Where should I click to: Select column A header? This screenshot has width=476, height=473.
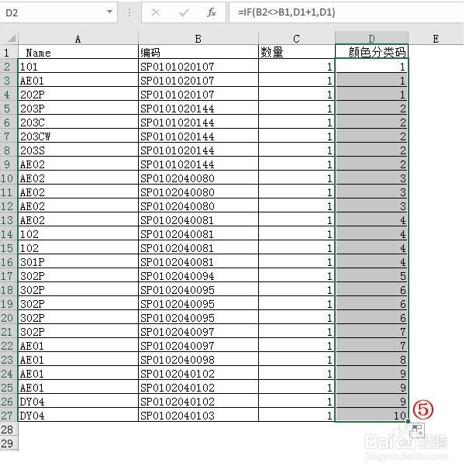78,39
